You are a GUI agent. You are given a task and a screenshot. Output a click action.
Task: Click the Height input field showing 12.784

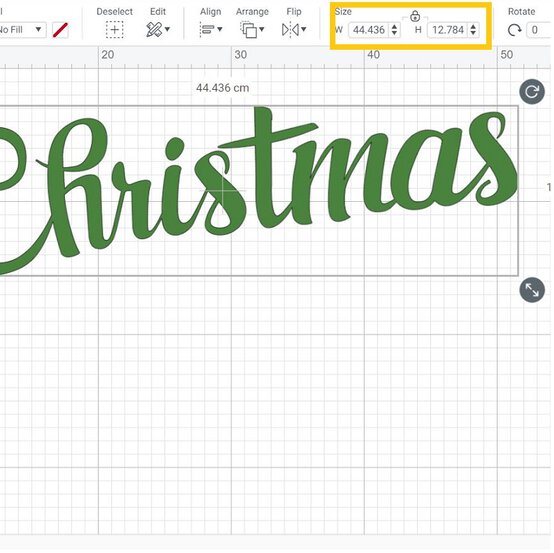448,30
